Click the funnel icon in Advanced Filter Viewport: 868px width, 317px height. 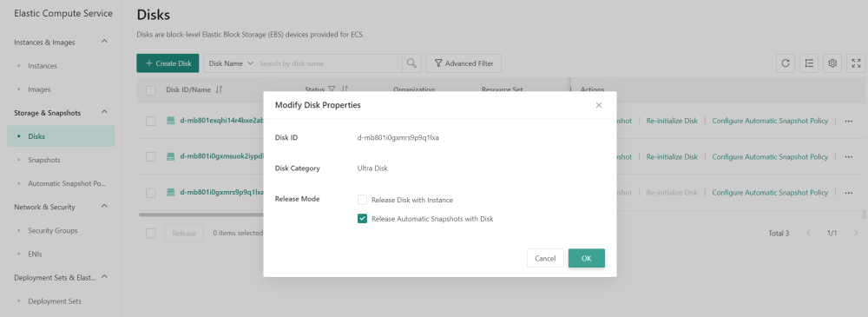click(x=437, y=63)
